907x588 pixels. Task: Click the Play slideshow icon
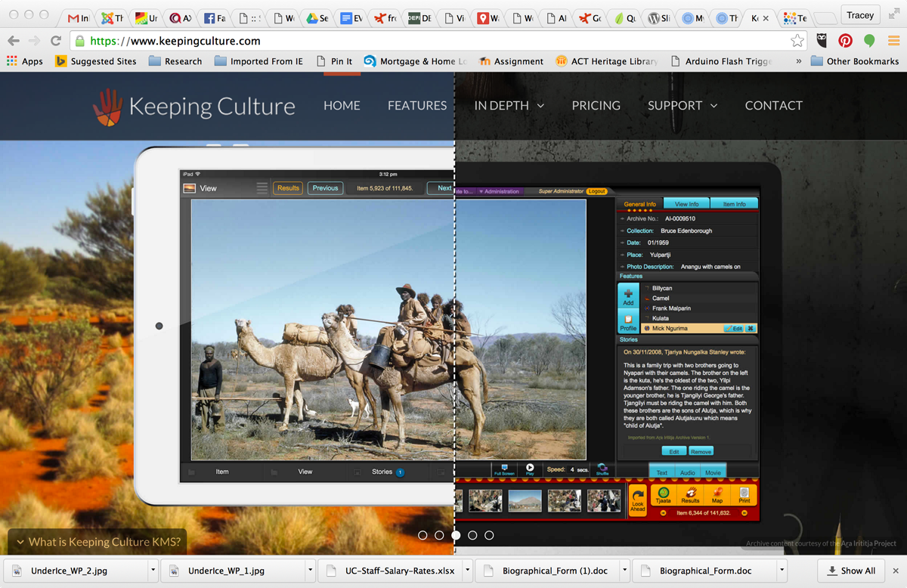point(530,469)
